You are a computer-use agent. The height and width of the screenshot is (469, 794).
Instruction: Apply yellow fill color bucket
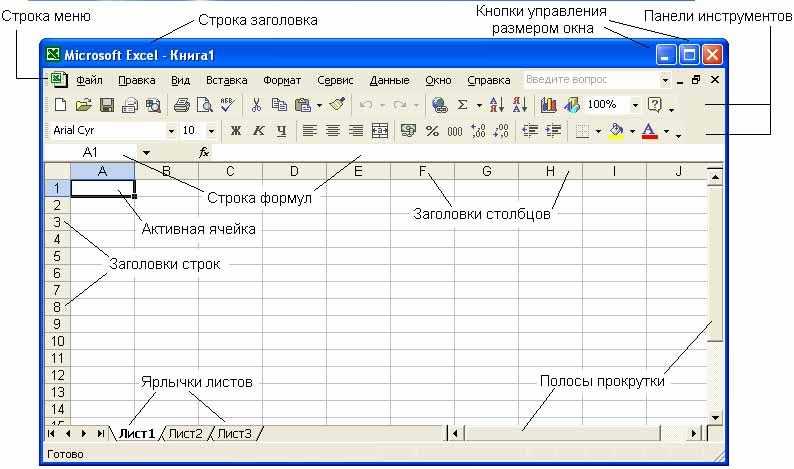(x=616, y=131)
